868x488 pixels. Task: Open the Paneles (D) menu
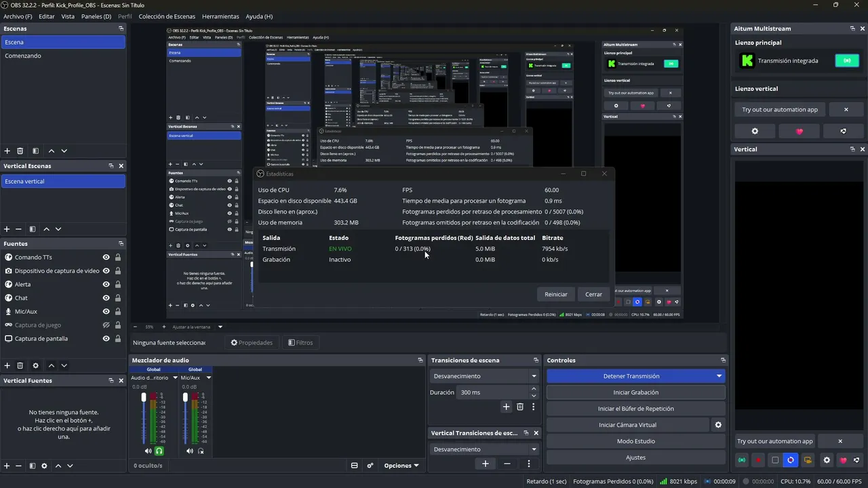96,16
